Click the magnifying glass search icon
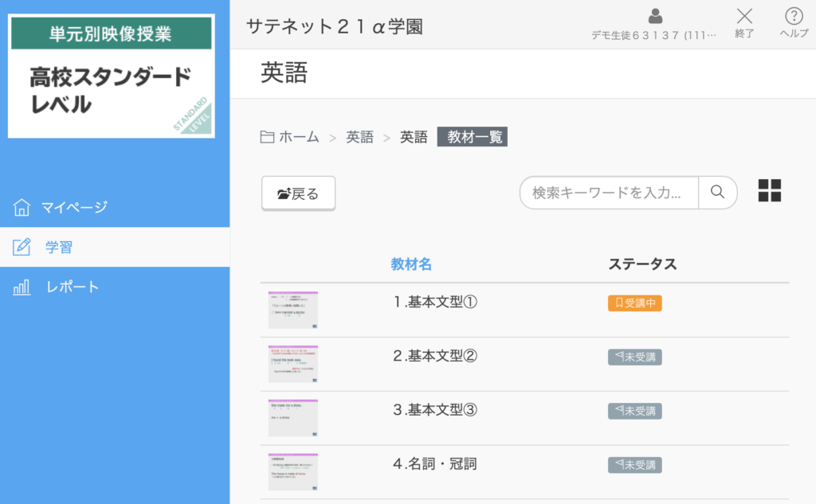 click(717, 192)
